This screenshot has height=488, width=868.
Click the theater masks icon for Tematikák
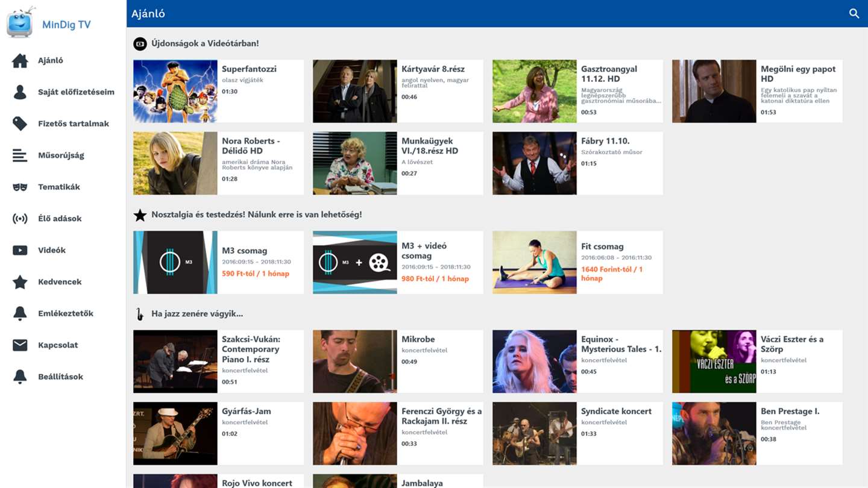click(20, 187)
